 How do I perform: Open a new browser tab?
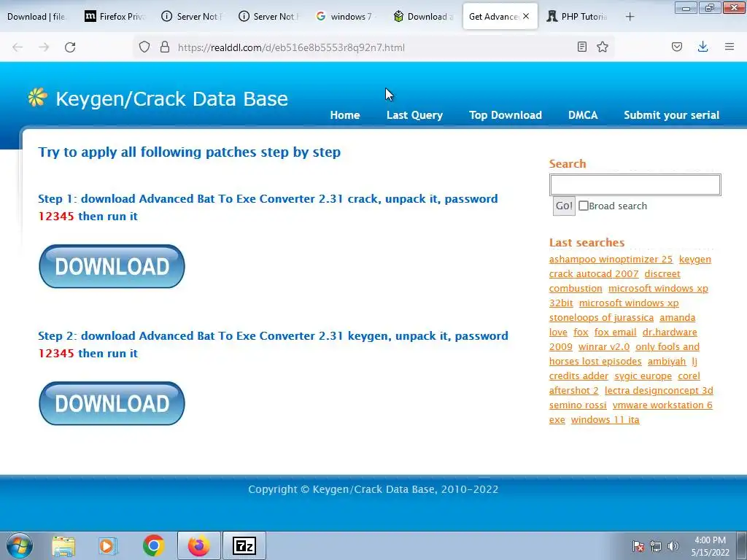pyautogui.click(x=630, y=17)
